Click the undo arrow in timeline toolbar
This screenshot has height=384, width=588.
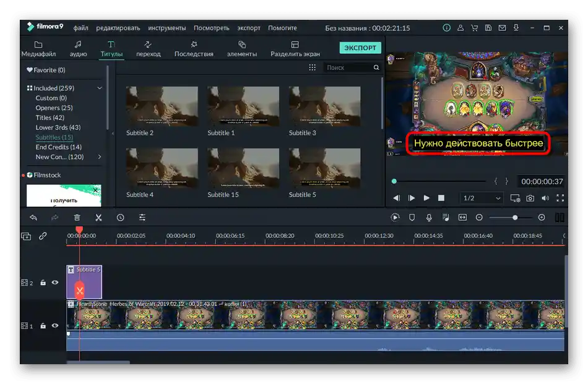point(33,218)
